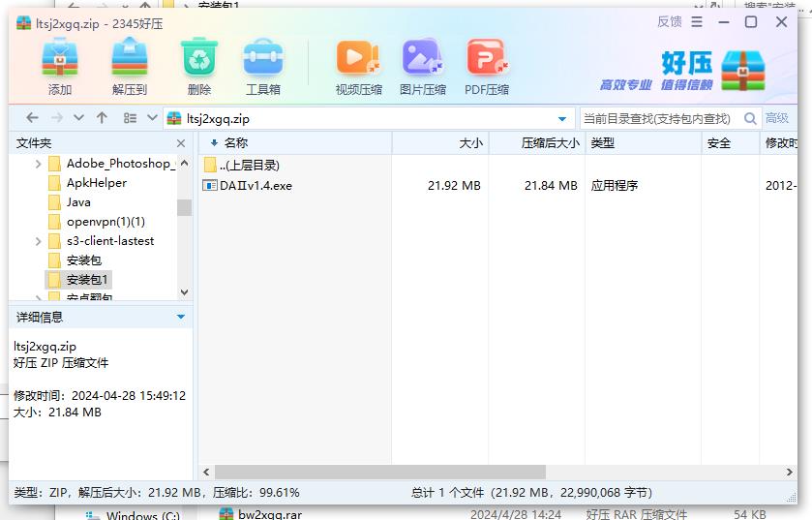Select the Java folder
The width and height of the screenshot is (812, 520).
pos(70,202)
